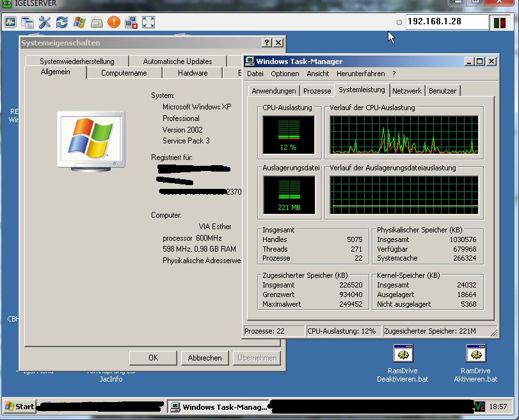
Task: Click the Abbrechen button
Action: 205,358
